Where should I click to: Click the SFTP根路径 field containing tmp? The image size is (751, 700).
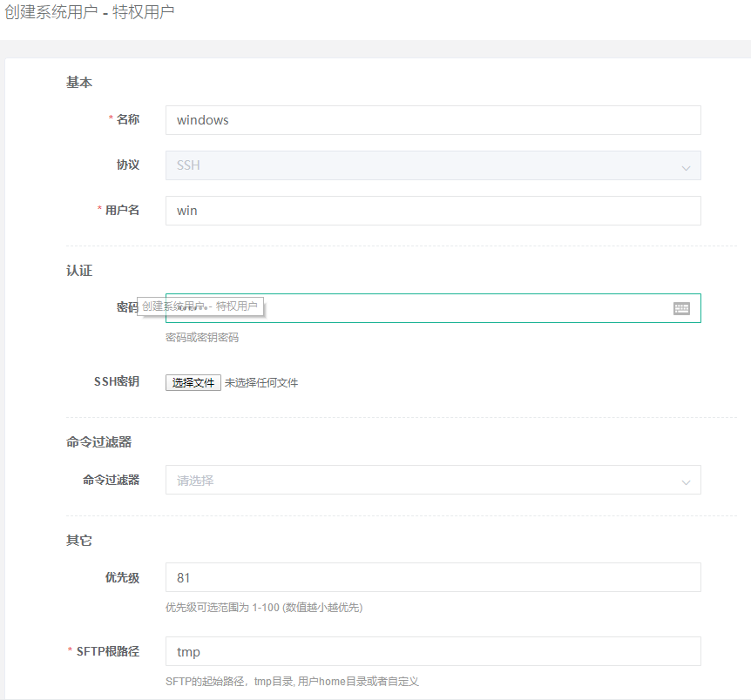[433, 651]
